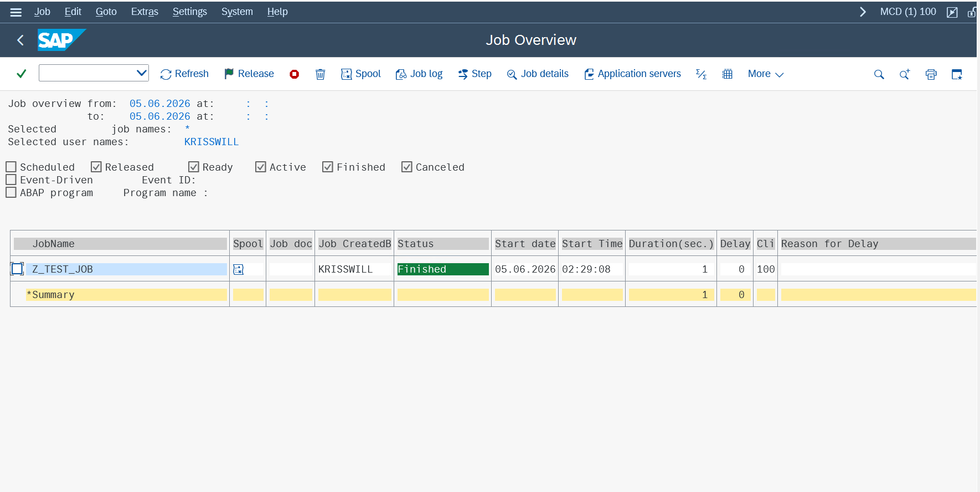Screen dimensions: 980x492
Task: Open the Help menu
Action: 277,12
